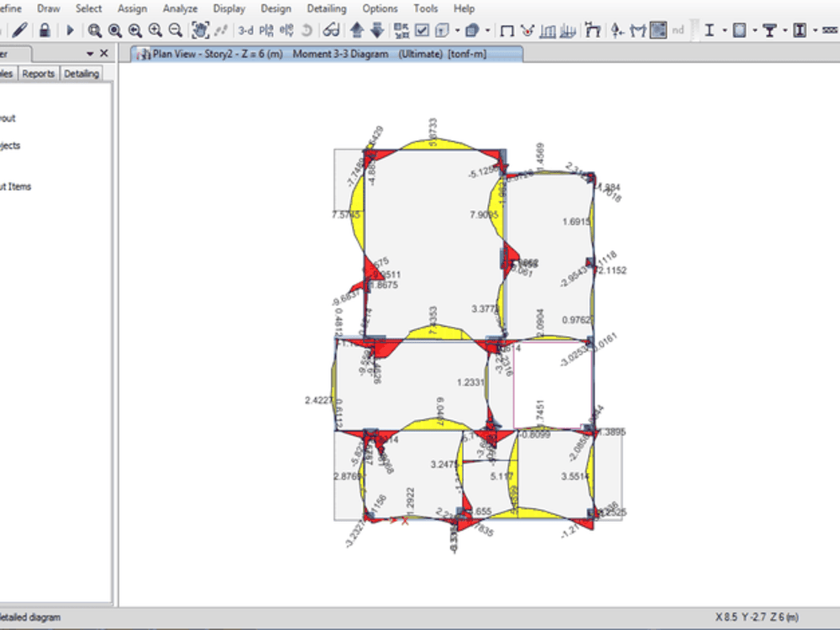840x630 pixels.
Task: Move up in list with up arrow
Action: tap(357, 30)
